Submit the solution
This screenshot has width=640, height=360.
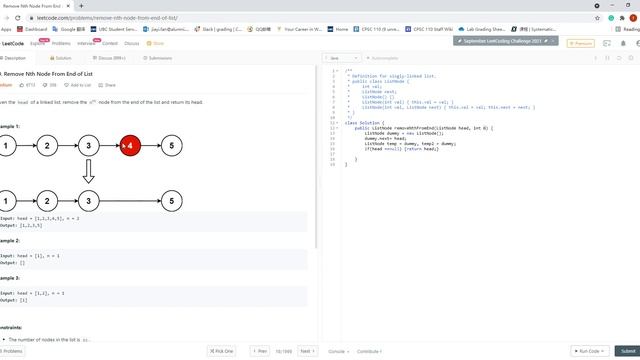[627, 351]
